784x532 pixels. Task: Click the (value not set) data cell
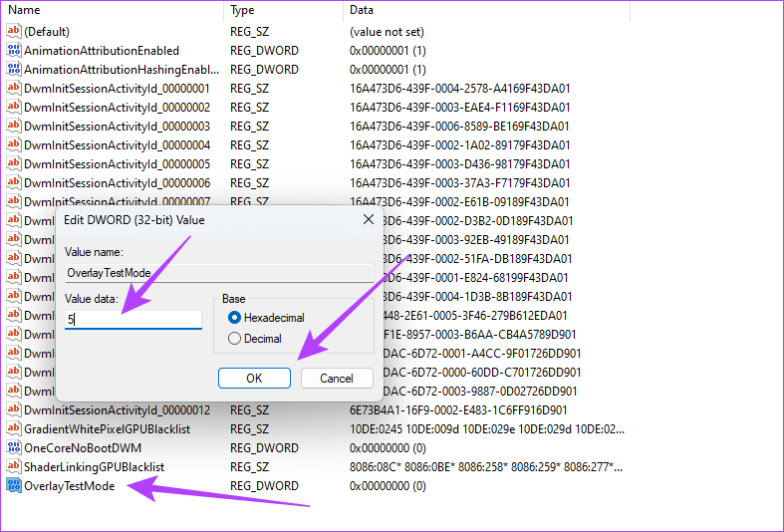pyautogui.click(x=387, y=31)
